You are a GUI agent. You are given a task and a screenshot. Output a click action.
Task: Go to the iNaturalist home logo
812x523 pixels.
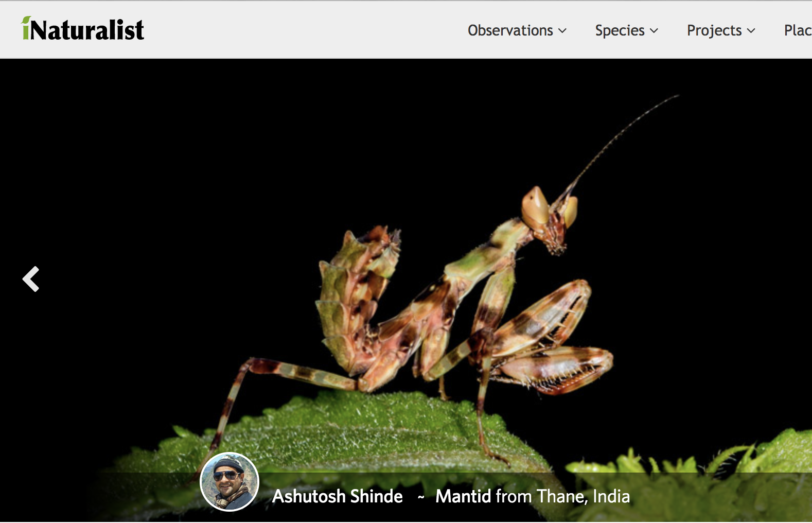82,29
